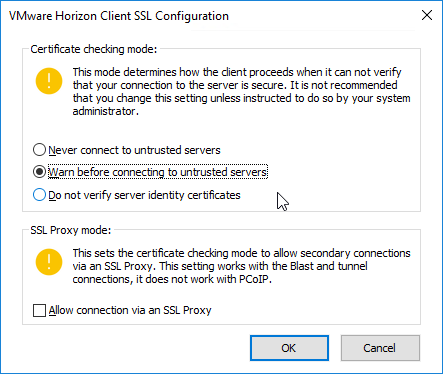Select the Warn before connecting radio button circle

pos(39,172)
